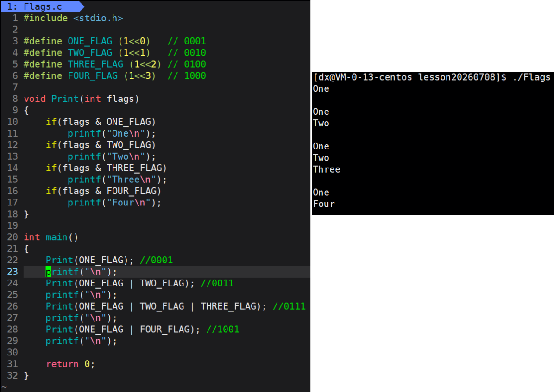554x392 pixels.
Task: Click if(flags & THREE_FLAG) condition
Action: click(x=106, y=168)
